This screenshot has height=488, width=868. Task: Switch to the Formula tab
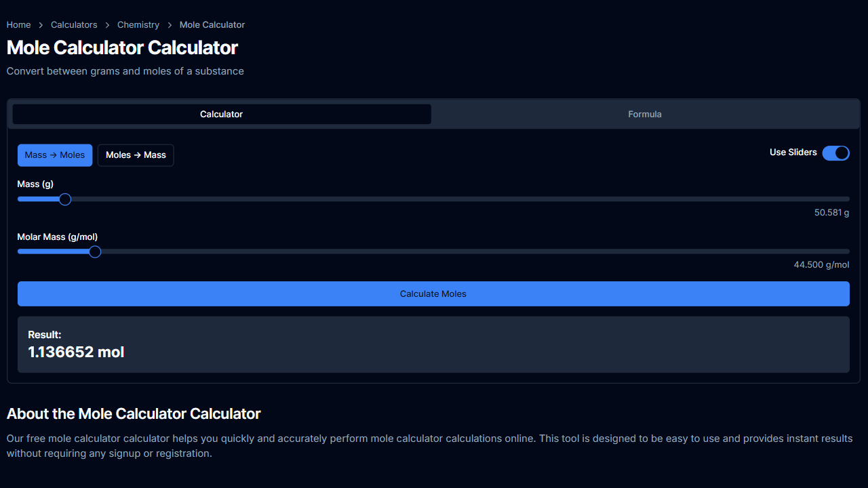pyautogui.click(x=644, y=114)
